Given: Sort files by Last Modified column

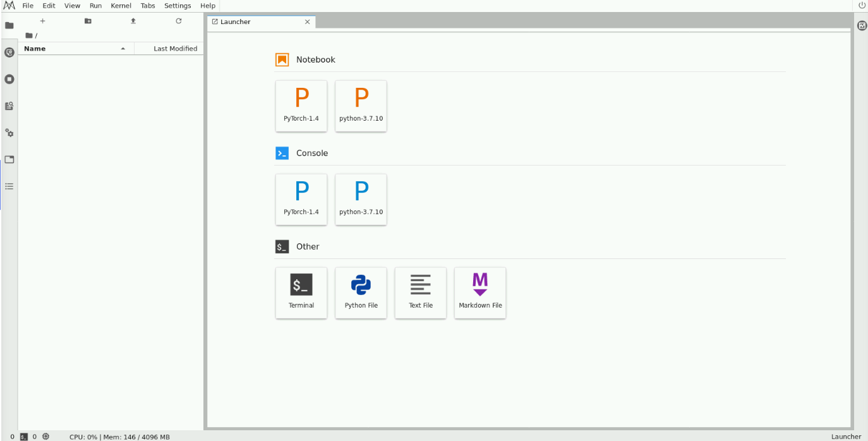Looking at the screenshot, I should [x=169, y=49].
